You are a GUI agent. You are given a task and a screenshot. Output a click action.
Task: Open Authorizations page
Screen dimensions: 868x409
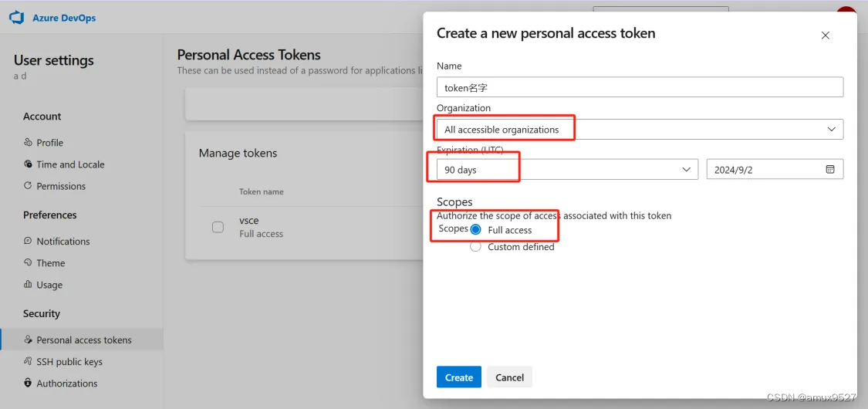(x=67, y=383)
